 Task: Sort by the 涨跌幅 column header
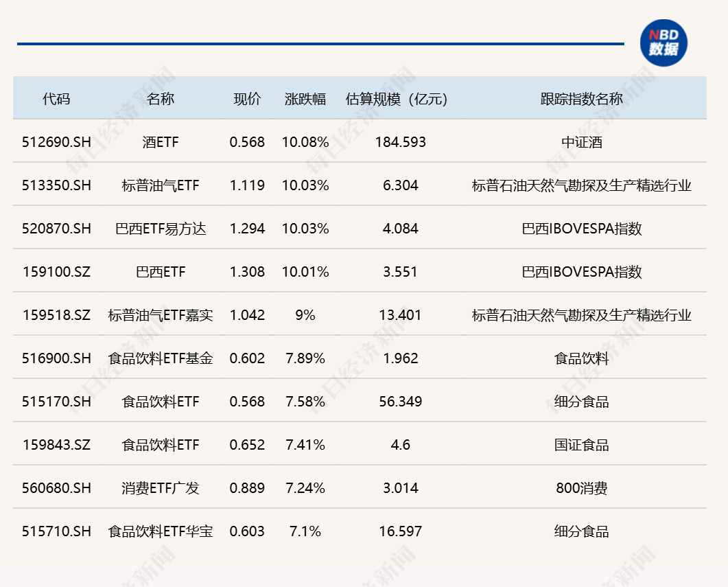click(x=305, y=97)
